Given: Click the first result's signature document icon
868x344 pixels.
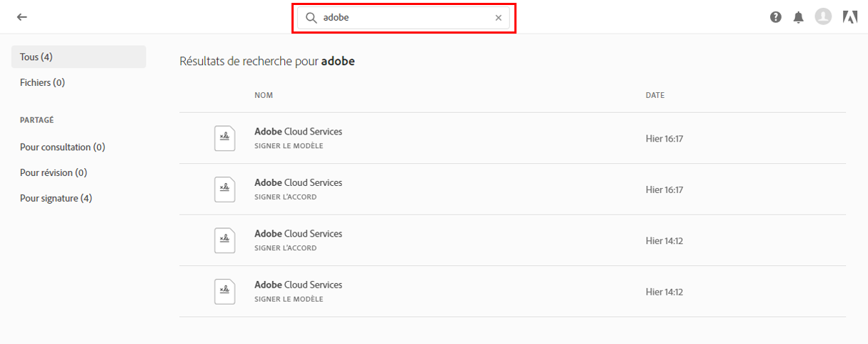Looking at the screenshot, I should tap(224, 138).
